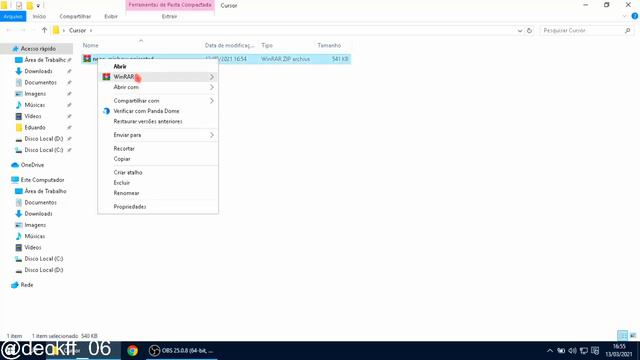640x360 pixels.
Task: Click the volume icon in system tray
Action: [572, 351]
